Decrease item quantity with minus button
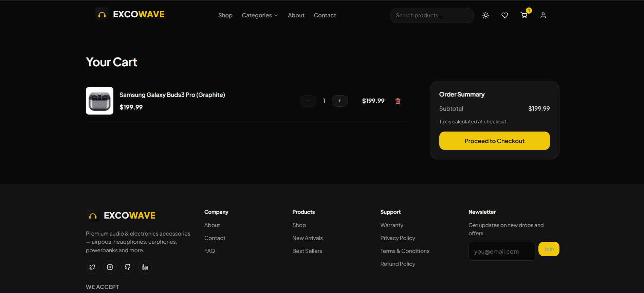The width and height of the screenshot is (644, 293). 308,101
